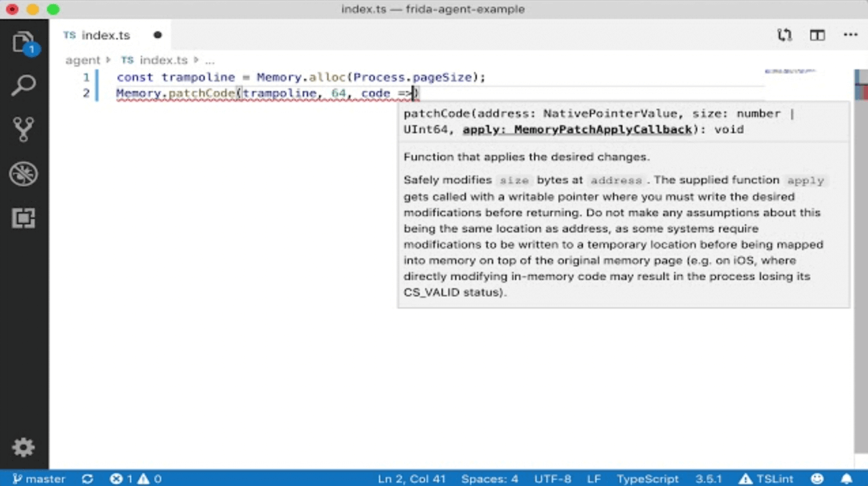Click Ln 2, Col 41 status entry
Screen dimensions: 868x486
pos(412,479)
